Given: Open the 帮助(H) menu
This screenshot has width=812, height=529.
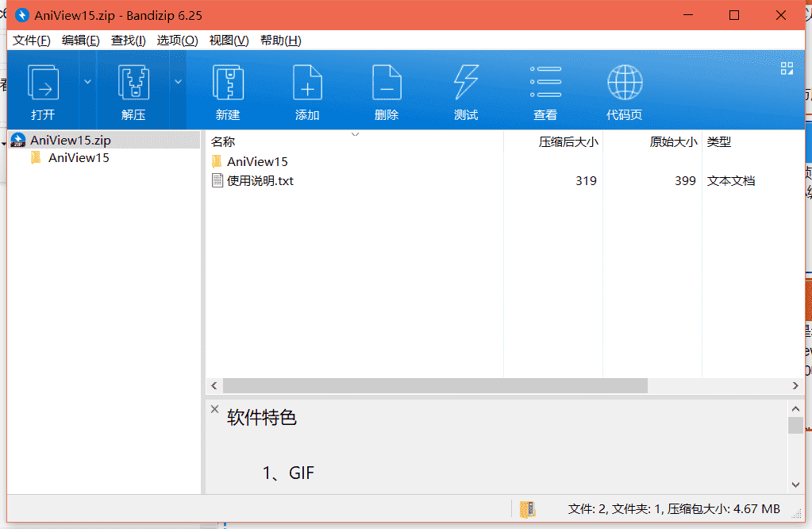Looking at the screenshot, I should coord(281,41).
